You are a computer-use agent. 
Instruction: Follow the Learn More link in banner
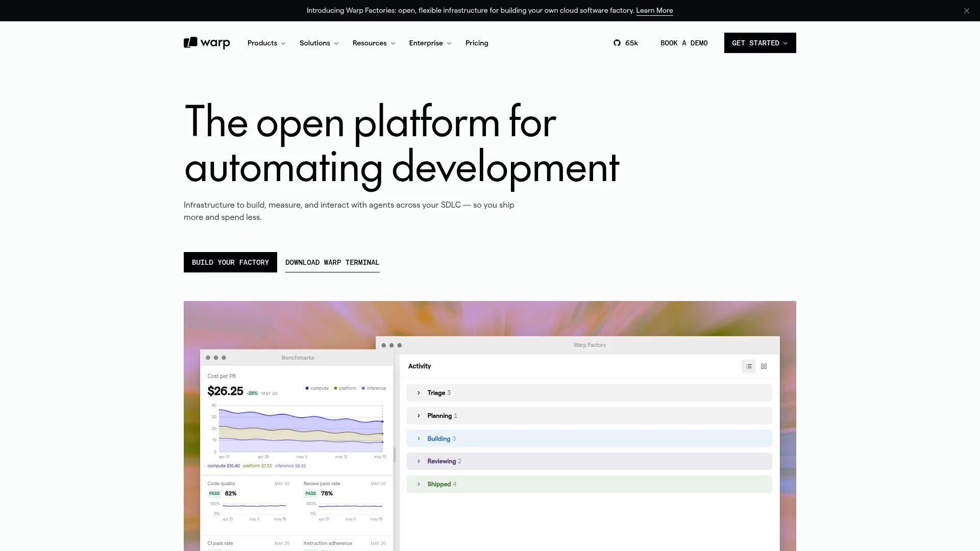click(654, 11)
